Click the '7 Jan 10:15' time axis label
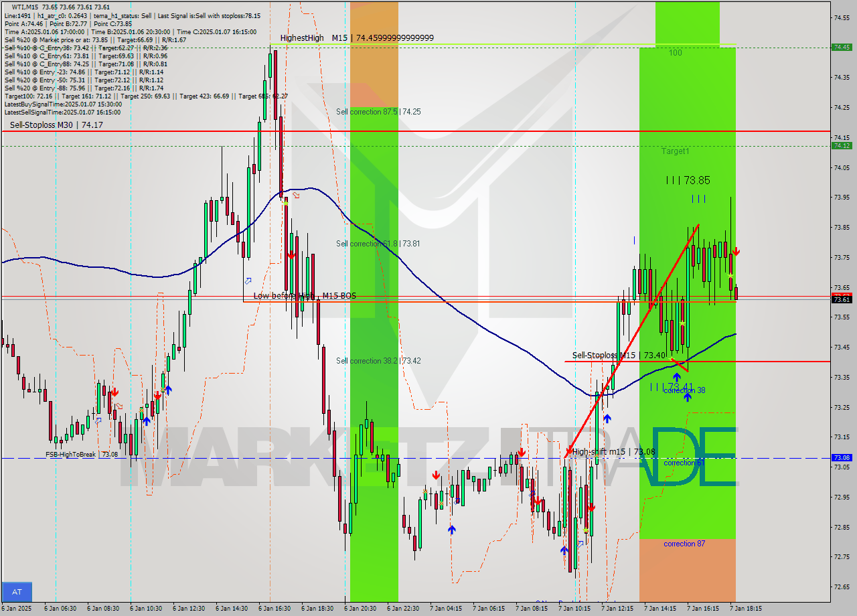Image resolution: width=857 pixels, height=616 pixels. point(574,609)
